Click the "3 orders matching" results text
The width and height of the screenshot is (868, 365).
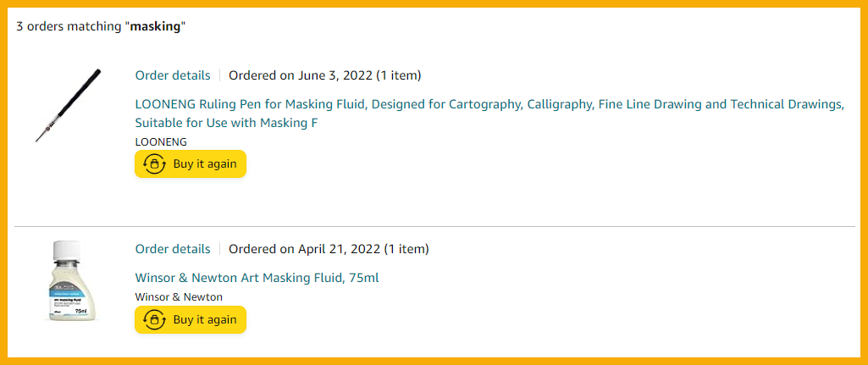(x=69, y=26)
